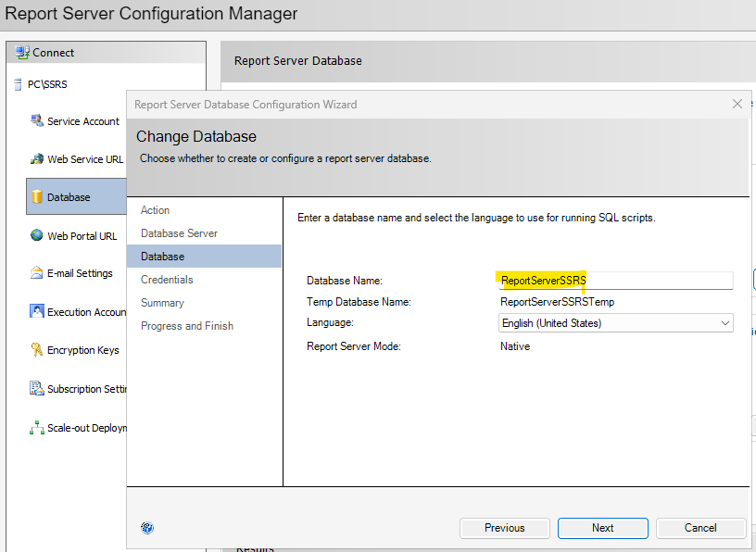Viewport: 756px width, 552px height.
Task: Select the PC\SSRS server icon
Action: tap(18, 84)
